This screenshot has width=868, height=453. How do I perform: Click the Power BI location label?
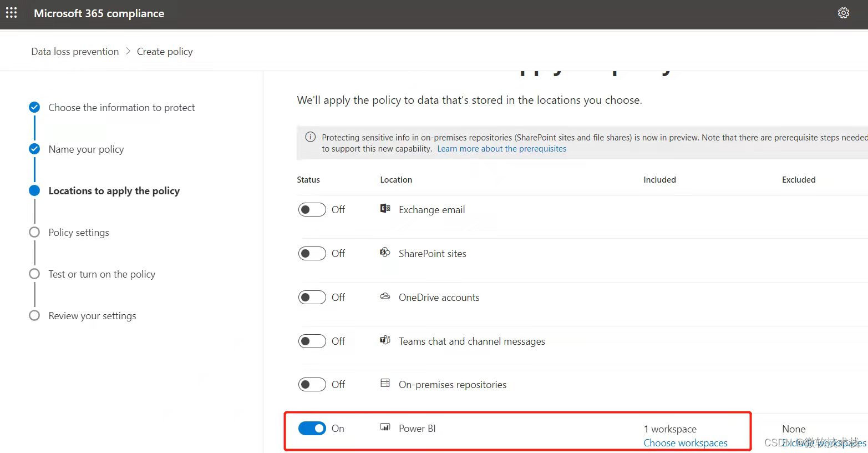pos(417,429)
